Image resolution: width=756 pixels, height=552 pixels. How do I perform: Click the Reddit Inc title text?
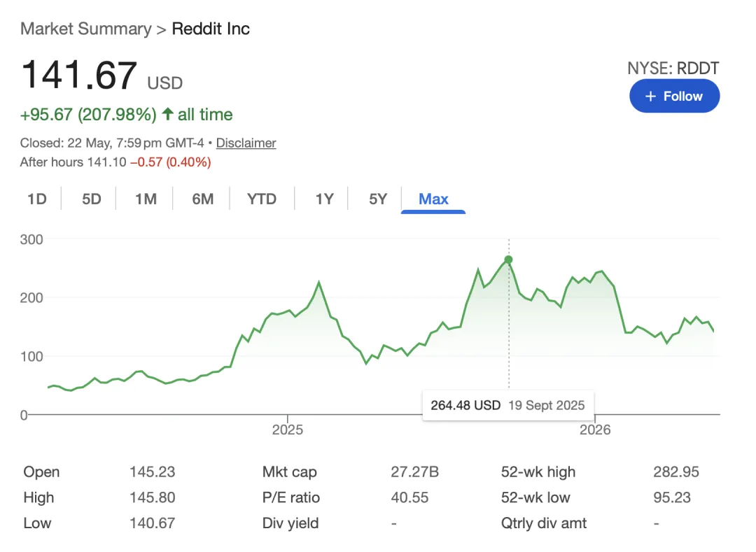211,29
